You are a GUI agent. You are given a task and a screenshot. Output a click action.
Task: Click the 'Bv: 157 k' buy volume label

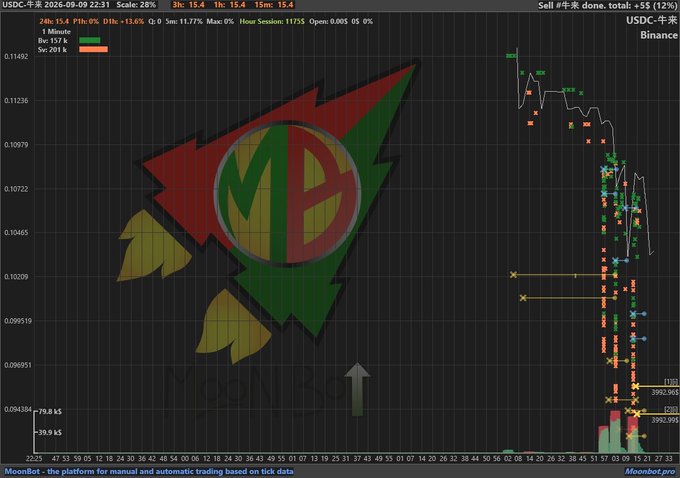click(53, 41)
